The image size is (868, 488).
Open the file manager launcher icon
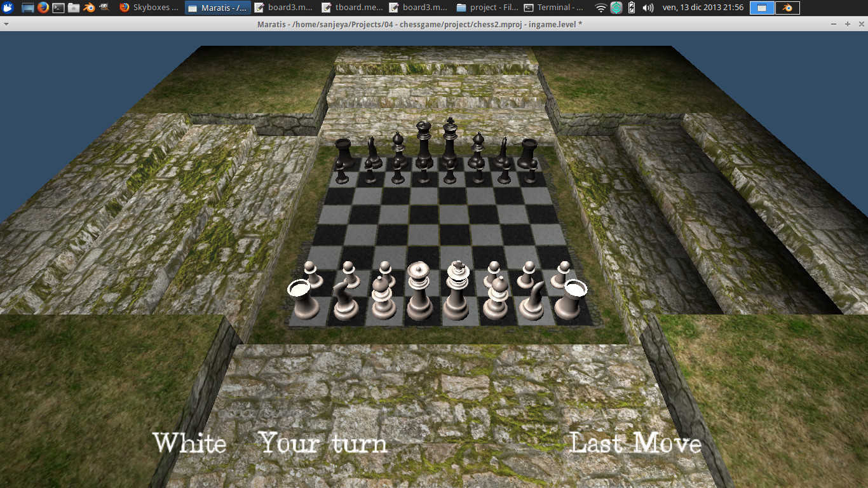pos(74,8)
